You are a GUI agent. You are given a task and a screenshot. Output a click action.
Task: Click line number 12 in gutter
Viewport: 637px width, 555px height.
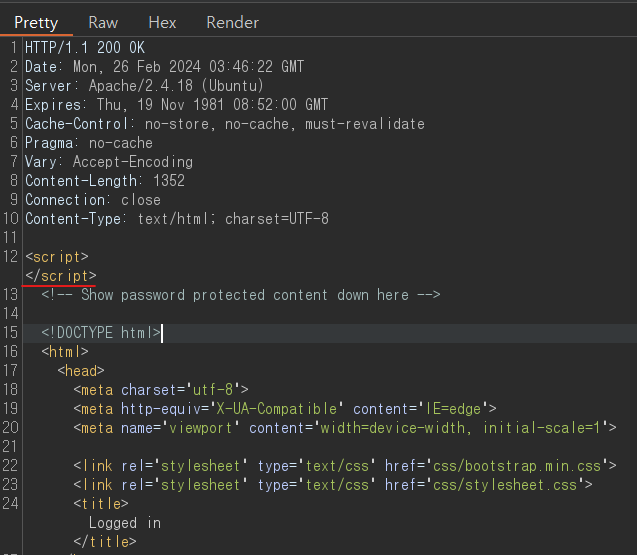(x=11, y=257)
